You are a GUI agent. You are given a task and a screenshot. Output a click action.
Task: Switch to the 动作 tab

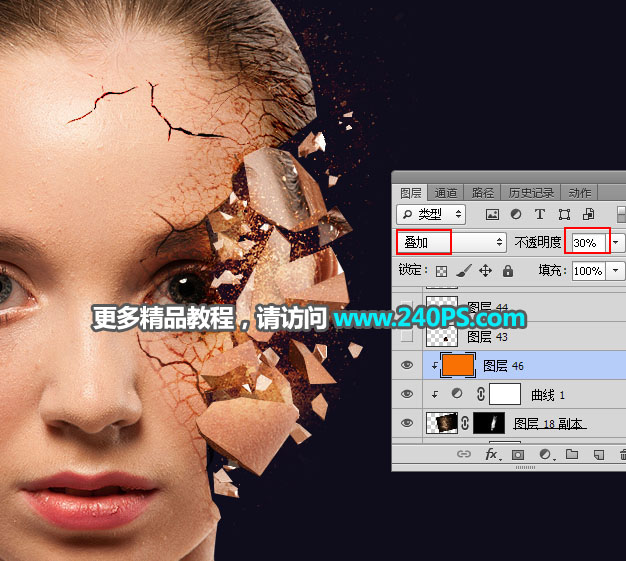click(x=580, y=193)
